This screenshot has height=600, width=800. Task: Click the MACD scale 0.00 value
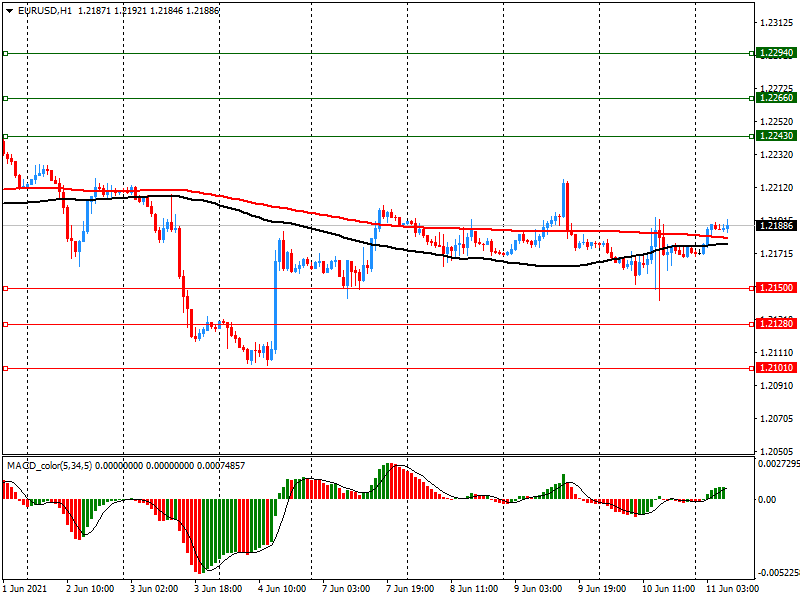(x=767, y=499)
